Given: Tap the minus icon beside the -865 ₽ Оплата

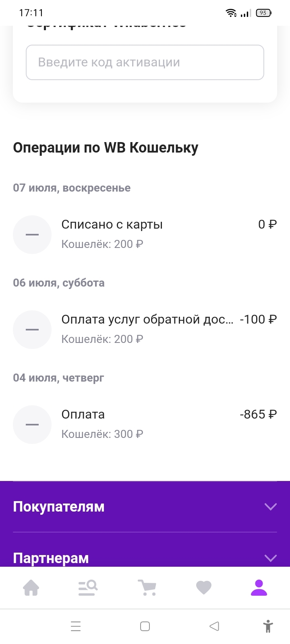Looking at the screenshot, I should [32, 425].
